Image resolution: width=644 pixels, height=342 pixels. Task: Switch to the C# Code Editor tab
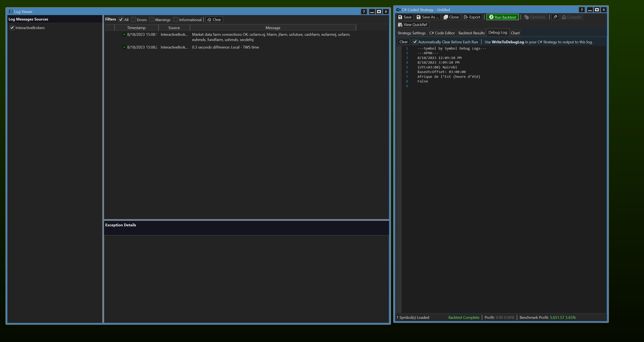442,33
